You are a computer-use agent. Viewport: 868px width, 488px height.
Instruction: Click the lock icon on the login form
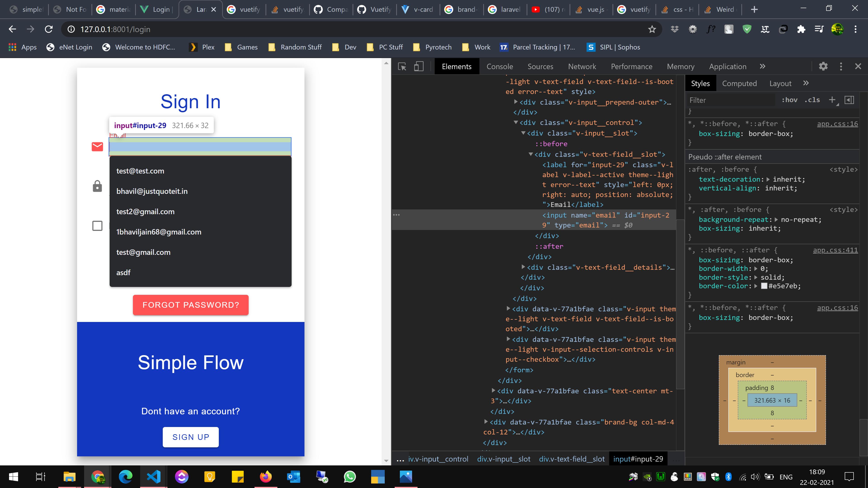[97, 186]
